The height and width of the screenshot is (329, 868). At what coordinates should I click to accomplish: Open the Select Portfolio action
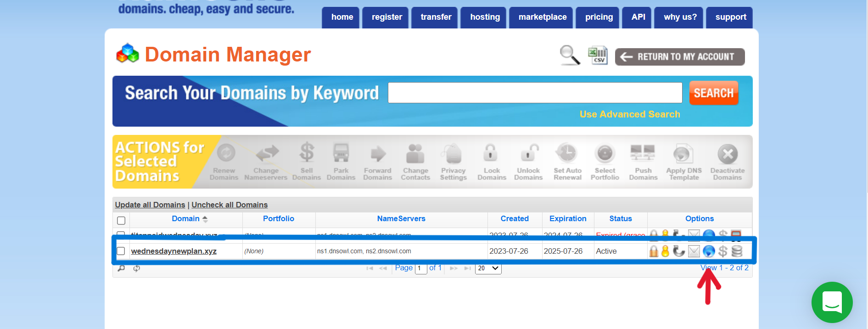(605, 162)
